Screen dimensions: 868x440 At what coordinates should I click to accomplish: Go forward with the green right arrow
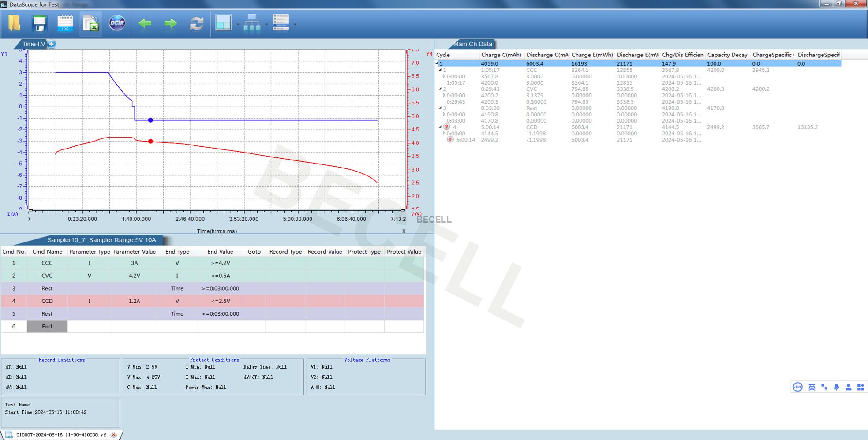[x=170, y=23]
